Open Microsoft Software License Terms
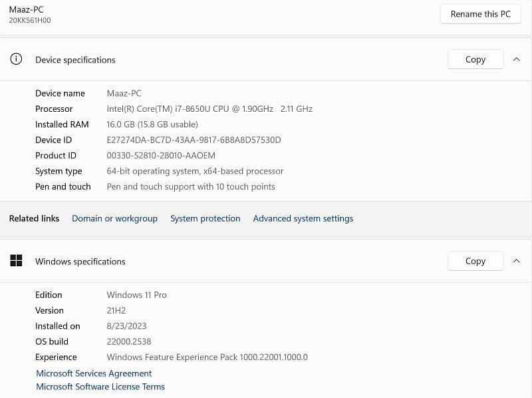This screenshot has width=532, height=398. coord(100,387)
